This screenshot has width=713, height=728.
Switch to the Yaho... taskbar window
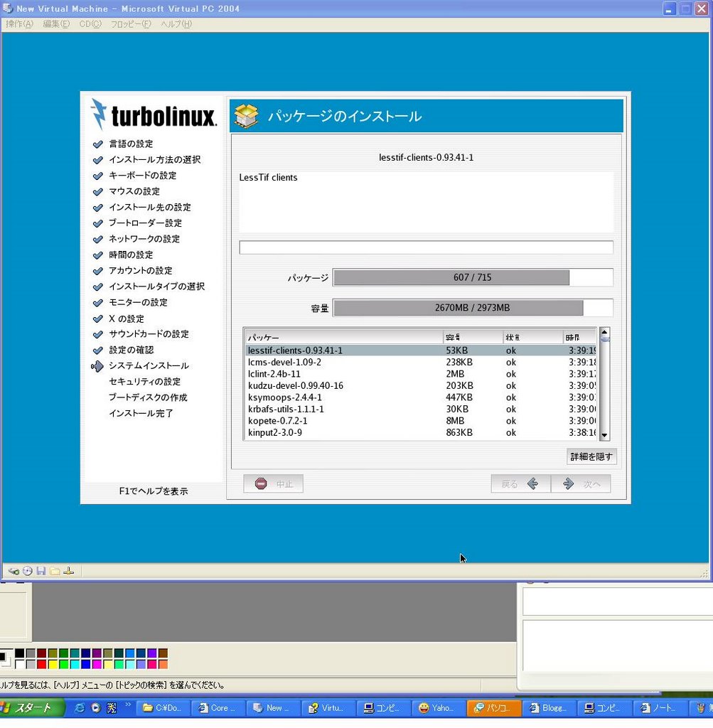[438, 707]
